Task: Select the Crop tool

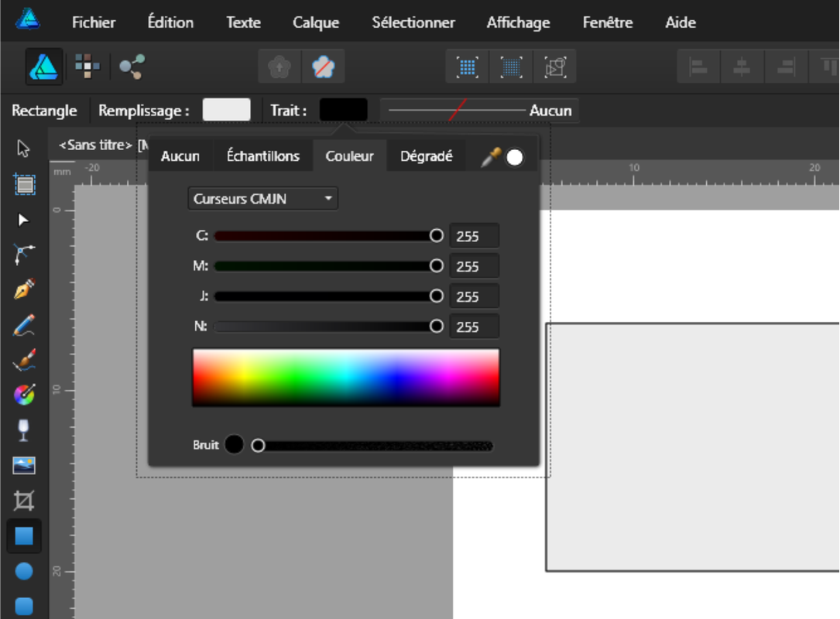Action: click(24, 501)
